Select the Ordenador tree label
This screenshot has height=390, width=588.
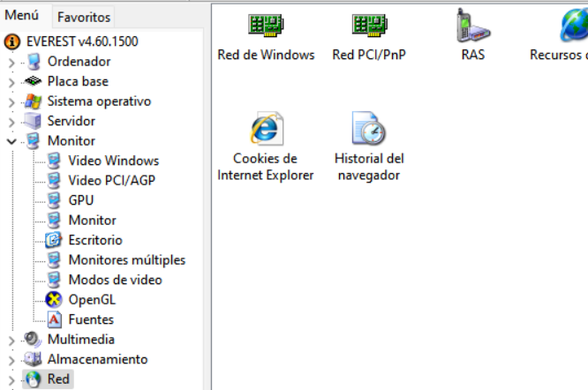pos(79,62)
